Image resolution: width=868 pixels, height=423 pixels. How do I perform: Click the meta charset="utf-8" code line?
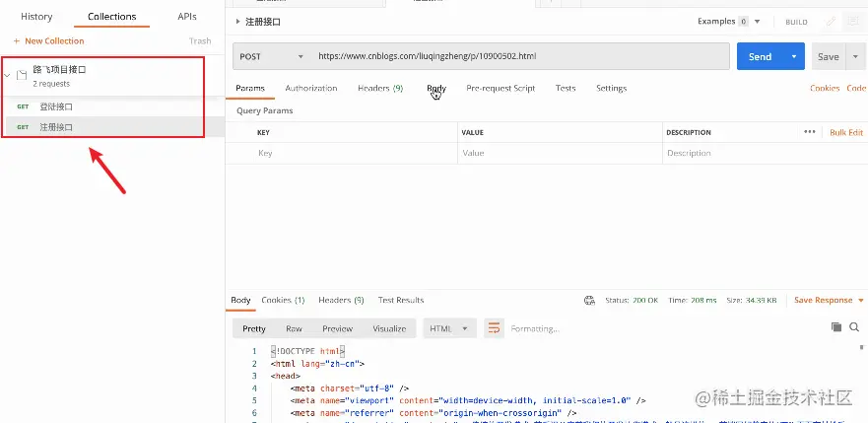[x=350, y=388]
